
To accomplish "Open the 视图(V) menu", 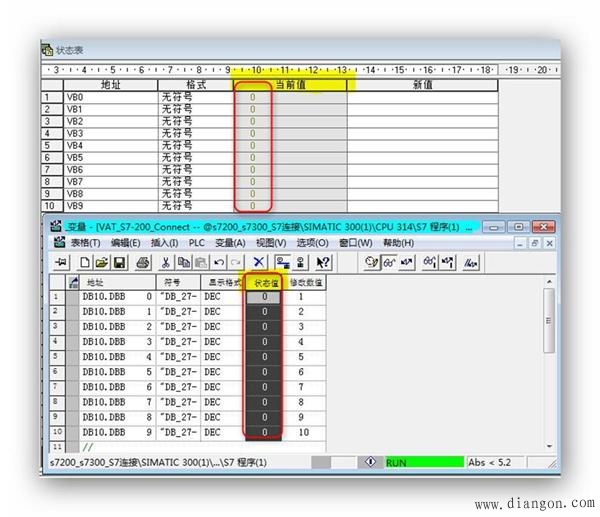I will (271, 242).
